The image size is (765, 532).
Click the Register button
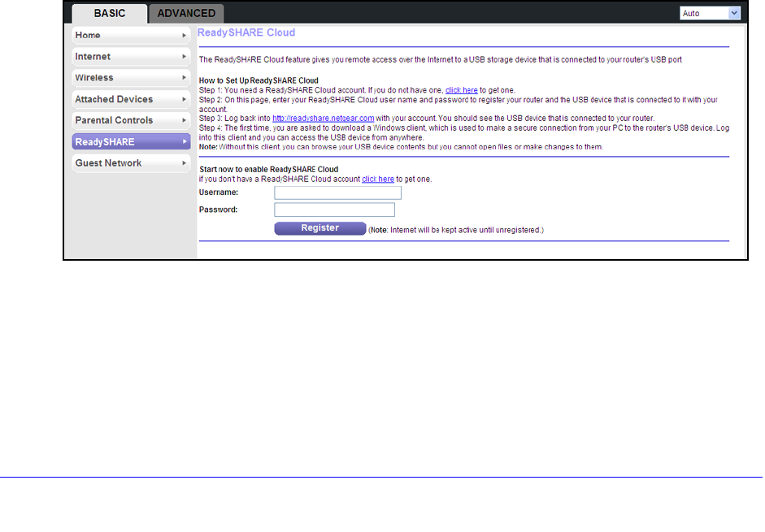[320, 228]
